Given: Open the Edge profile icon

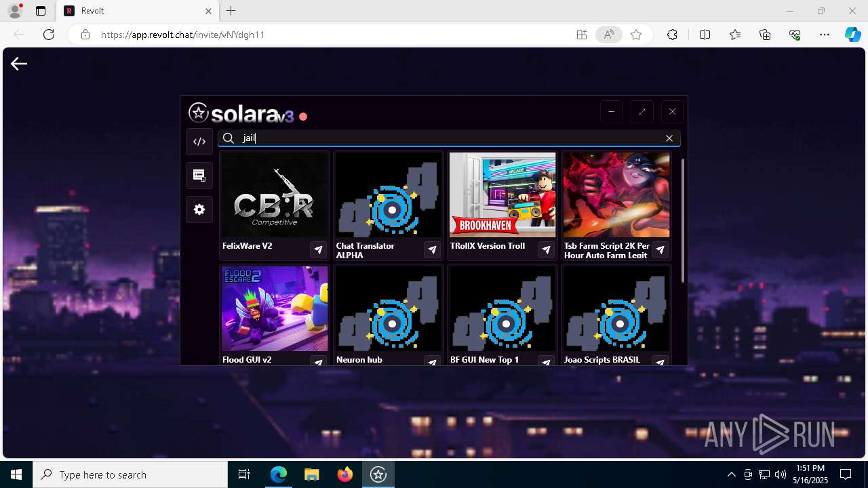Looking at the screenshot, I should click(x=15, y=11).
